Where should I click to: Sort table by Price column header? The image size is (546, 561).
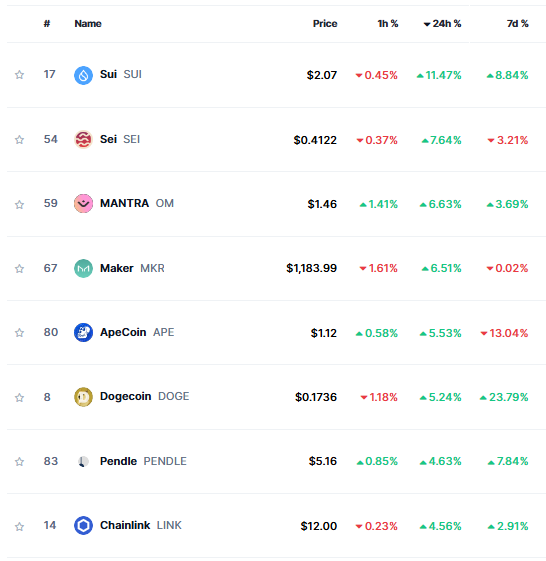(x=325, y=24)
